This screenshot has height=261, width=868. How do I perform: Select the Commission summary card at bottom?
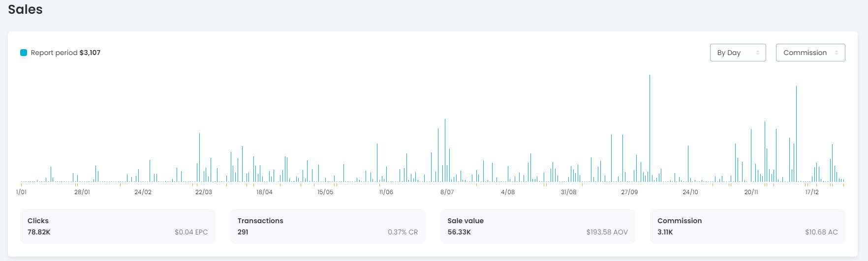point(747,227)
